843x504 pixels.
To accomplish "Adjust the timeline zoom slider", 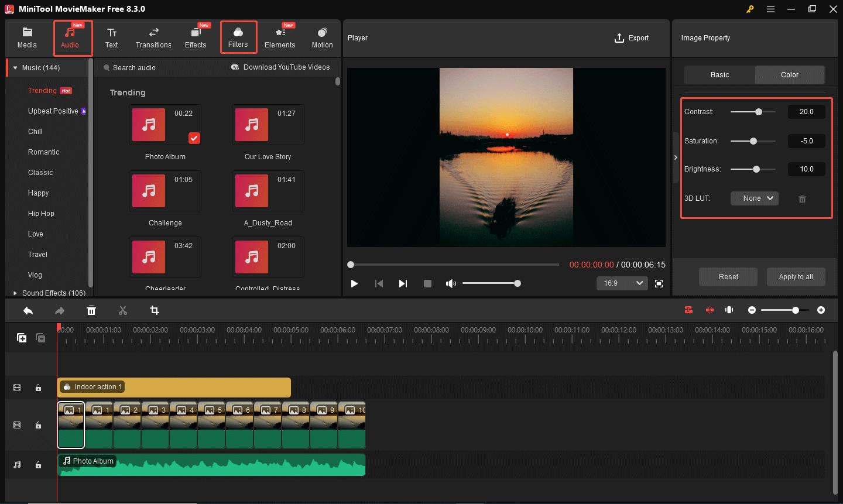I will pos(785,310).
